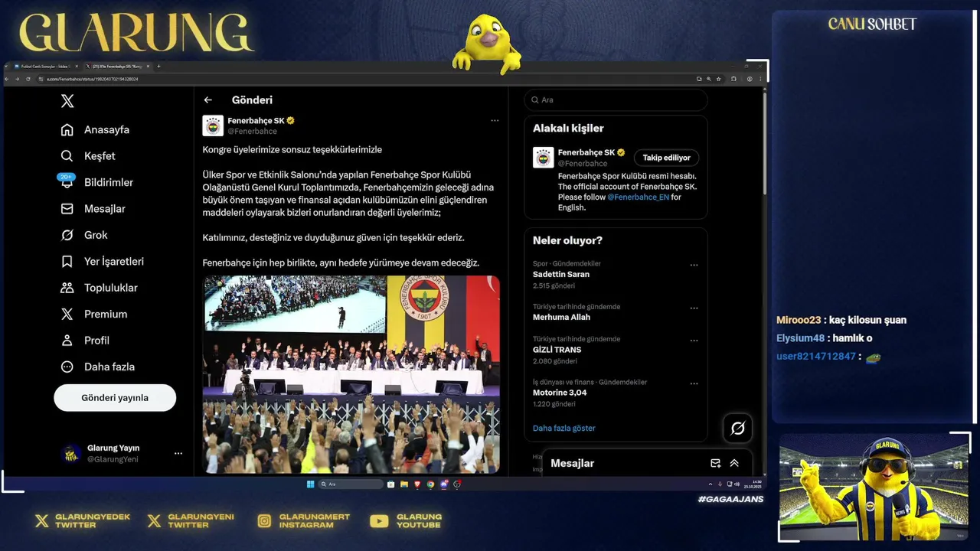
Task: Open Grok in the sidebar
Action: [83, 235]
